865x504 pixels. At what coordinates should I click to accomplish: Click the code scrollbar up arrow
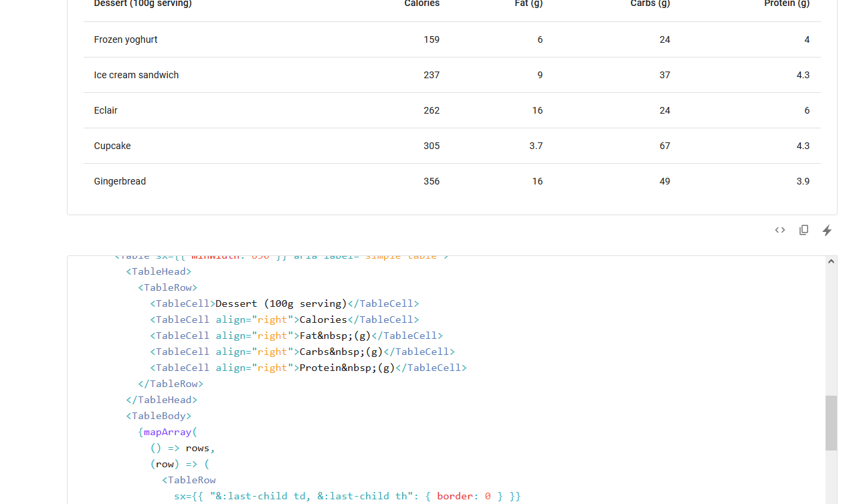point(831,261)
